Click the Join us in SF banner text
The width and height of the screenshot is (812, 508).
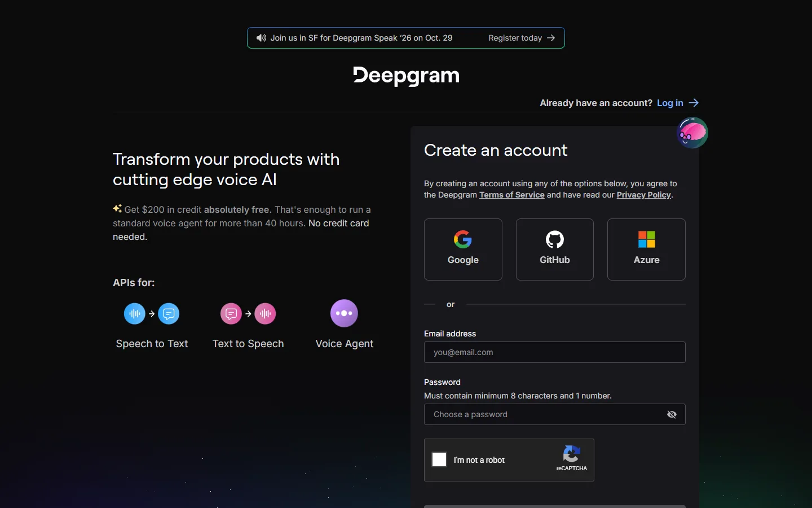[361, 38]
